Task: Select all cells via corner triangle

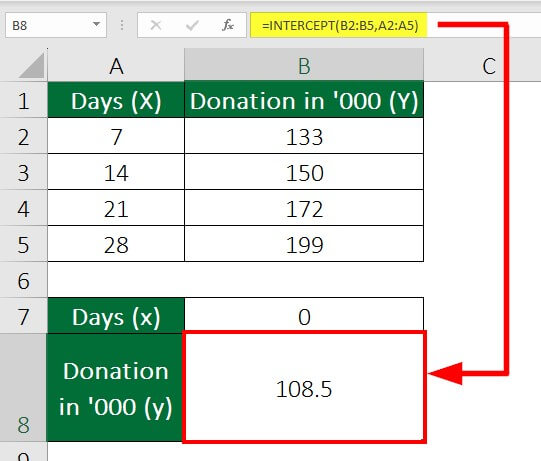Action: (32, 66)
